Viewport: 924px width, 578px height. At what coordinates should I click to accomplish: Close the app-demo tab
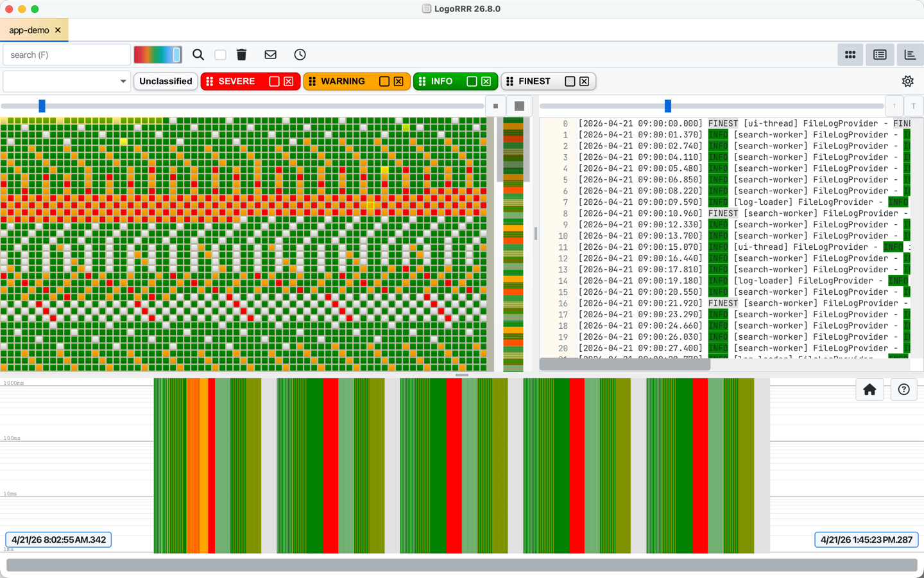[x=58, y=30]
